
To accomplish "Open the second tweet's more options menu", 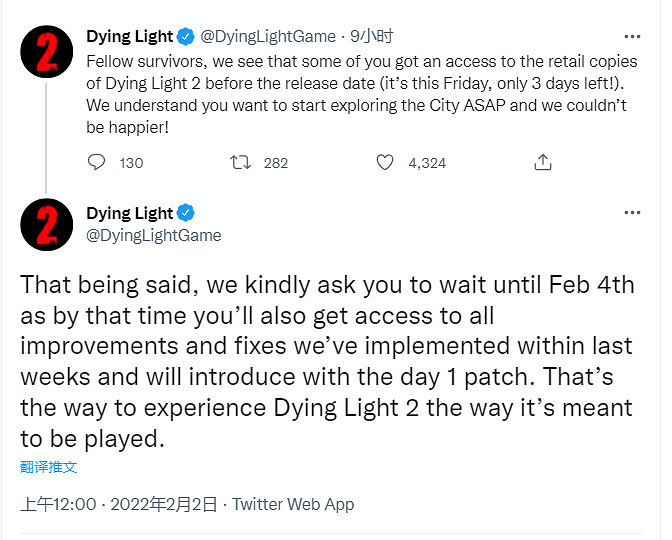I will [x=632, y=213].
